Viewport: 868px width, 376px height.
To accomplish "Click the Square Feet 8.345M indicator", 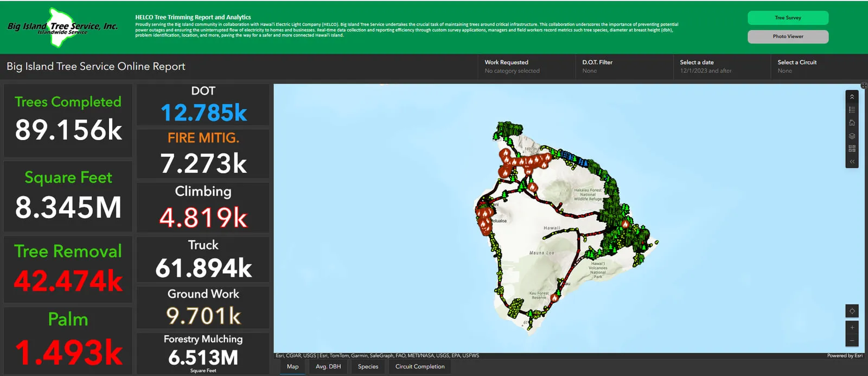I will pos(68,196).
